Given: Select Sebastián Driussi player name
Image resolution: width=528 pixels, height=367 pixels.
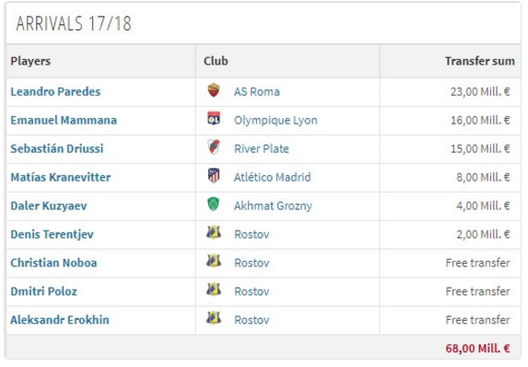Looking at the screenshot, I should pyautogui.click(x=57, y=149).
